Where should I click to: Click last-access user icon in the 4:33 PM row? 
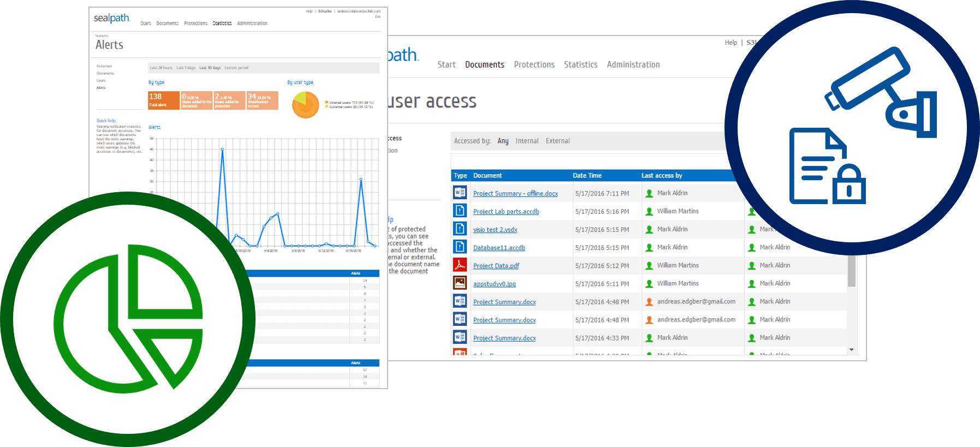pos(649,338)
